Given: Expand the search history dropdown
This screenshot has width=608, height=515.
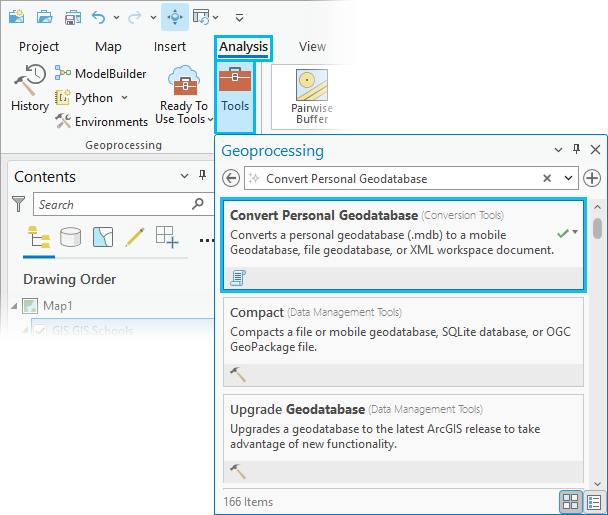Looking at the screenshot, I should click(568, 178).
